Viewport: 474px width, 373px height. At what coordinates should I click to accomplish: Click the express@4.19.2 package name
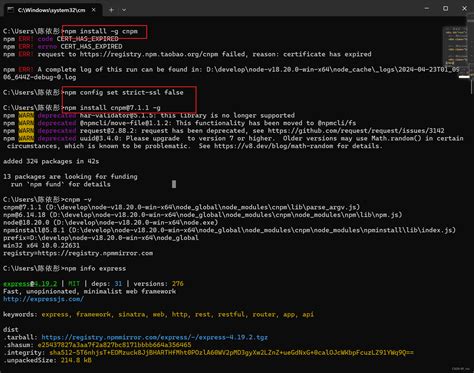[x=30, y=284]
